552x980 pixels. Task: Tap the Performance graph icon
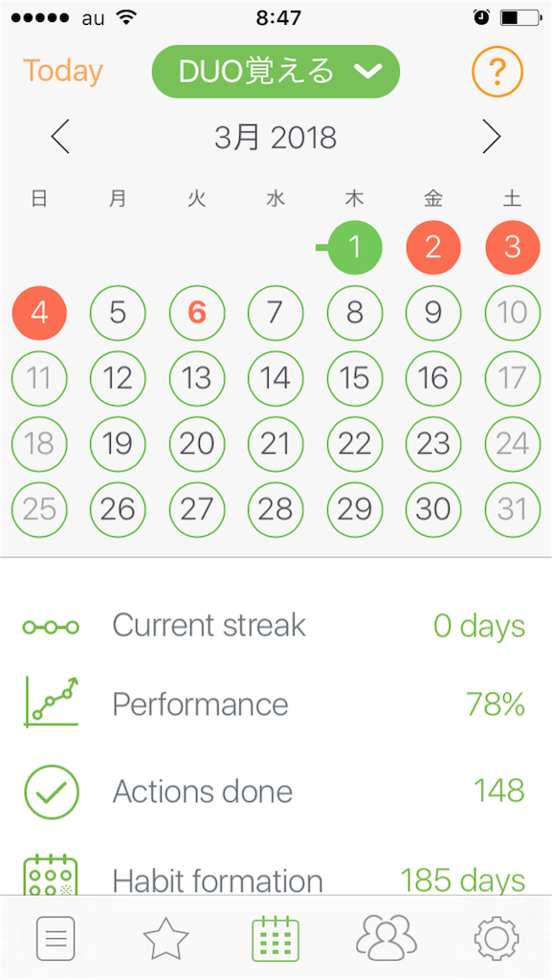coord(52,702)
